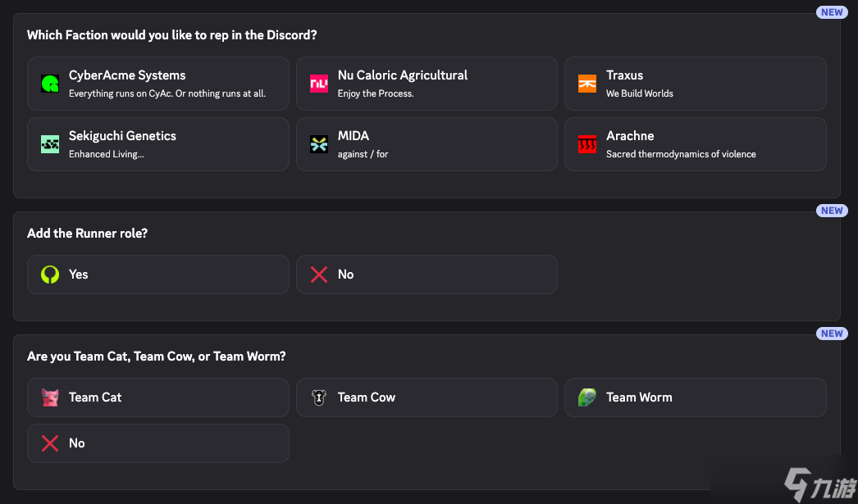This screenshot has width=858, height=504.
Task: Choose Yes to add the Runner role
Action: tap(157, 275)
